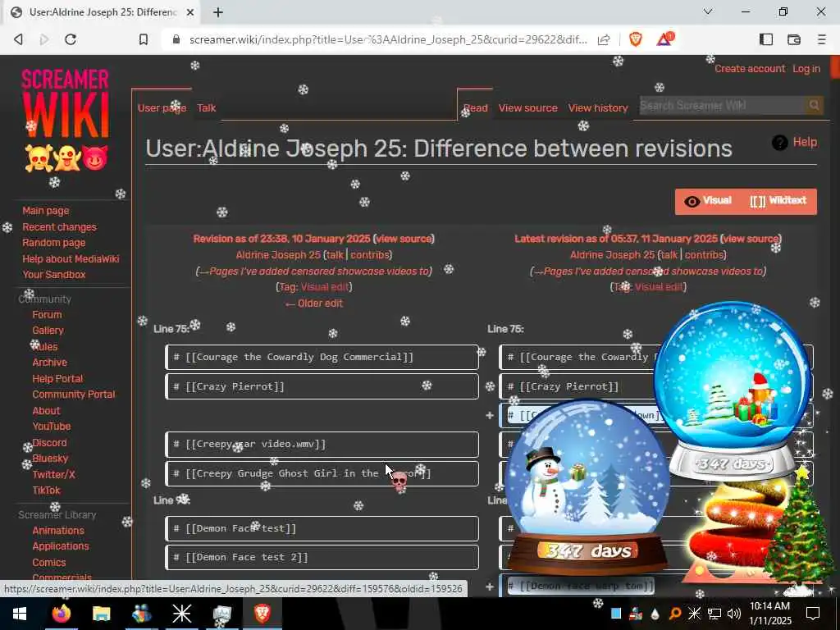Open Brave Wallet icon

tap(794, 39)
